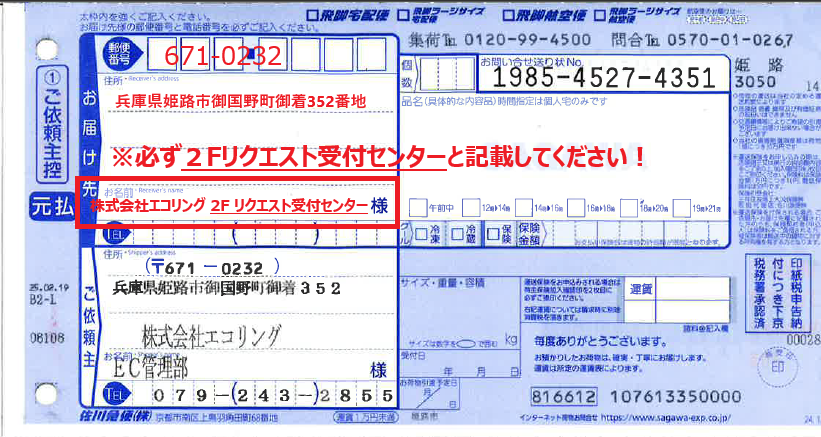Click tracking number 1985-4527-4351
This screenshot has height=437, width=821.
click(x=604, y=79)
